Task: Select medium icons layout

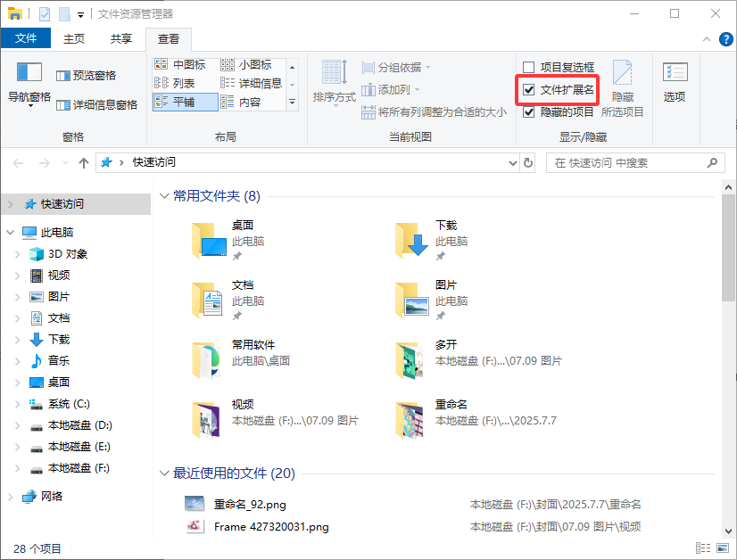Action: [180, 64]
